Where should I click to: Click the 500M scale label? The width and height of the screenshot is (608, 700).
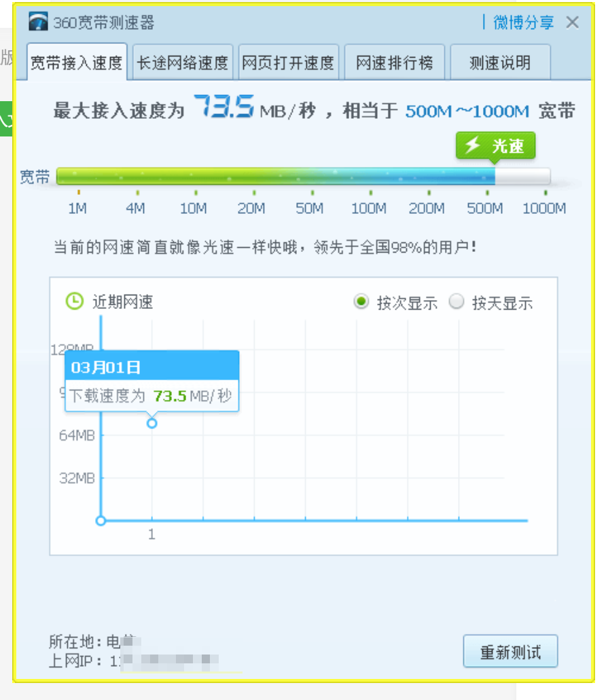tap(485, 208)
